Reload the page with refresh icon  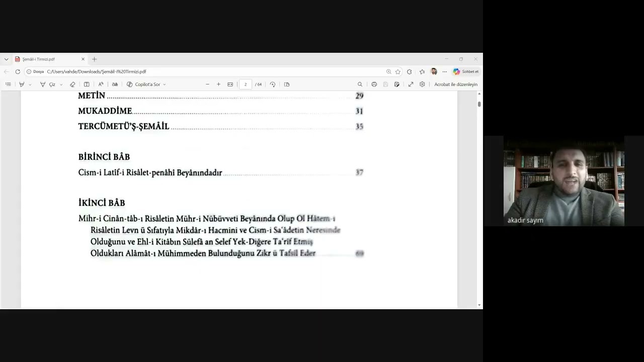click(18, 72)
